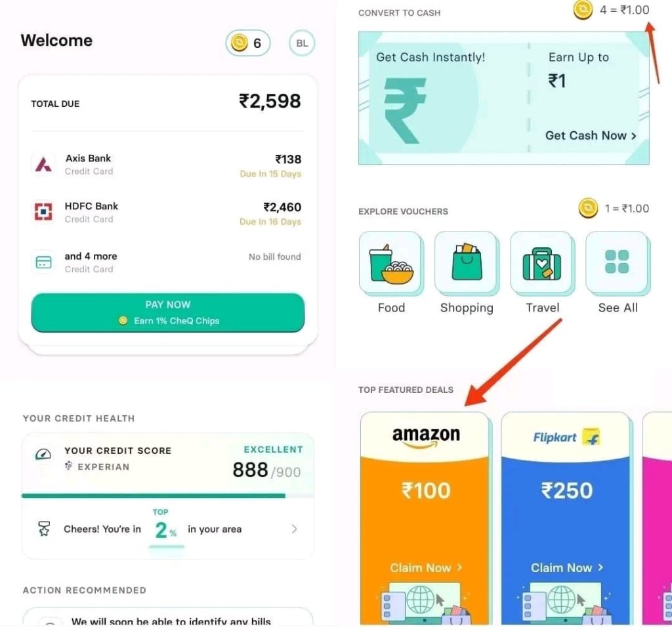Open the Axis Bank ₹138 bill row
This screenshot has width=672, height=631.
tap(167, 165)
